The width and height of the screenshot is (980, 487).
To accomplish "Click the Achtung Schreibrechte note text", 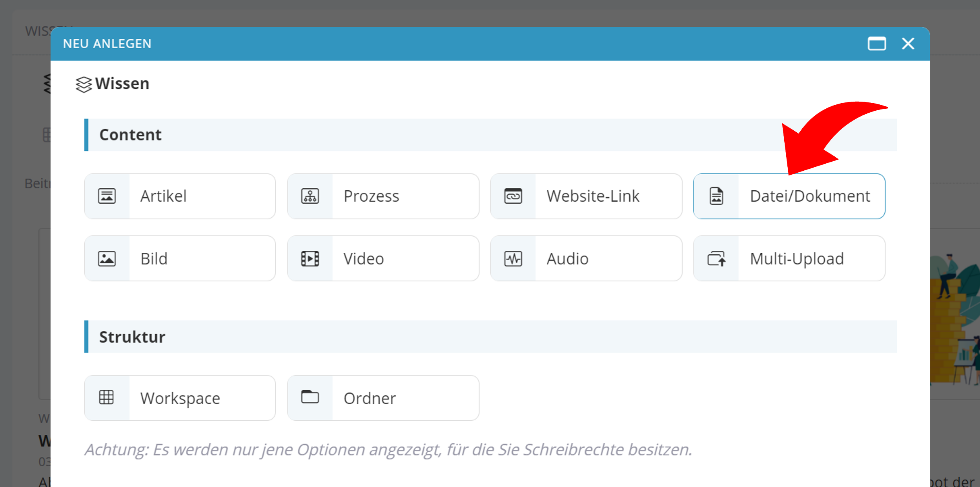I will coord(388,450).
